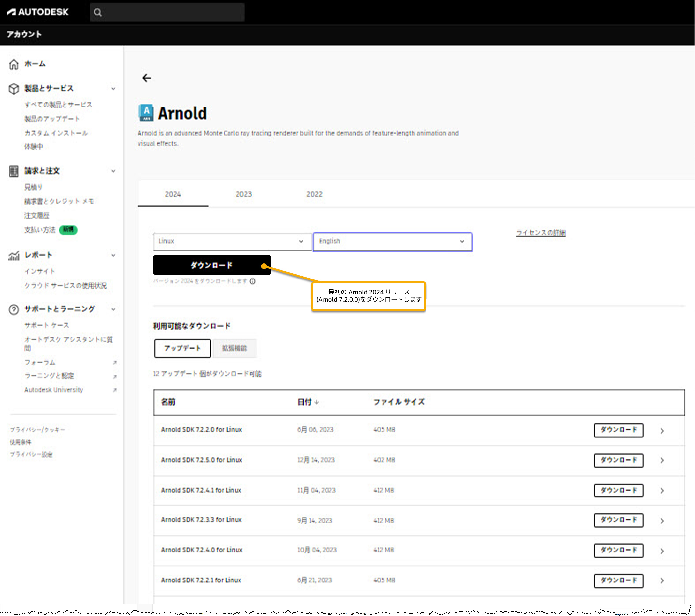Switch to the 2022 version tab
The height and width of the screenshot is (616, 695).
click(314, 194)
